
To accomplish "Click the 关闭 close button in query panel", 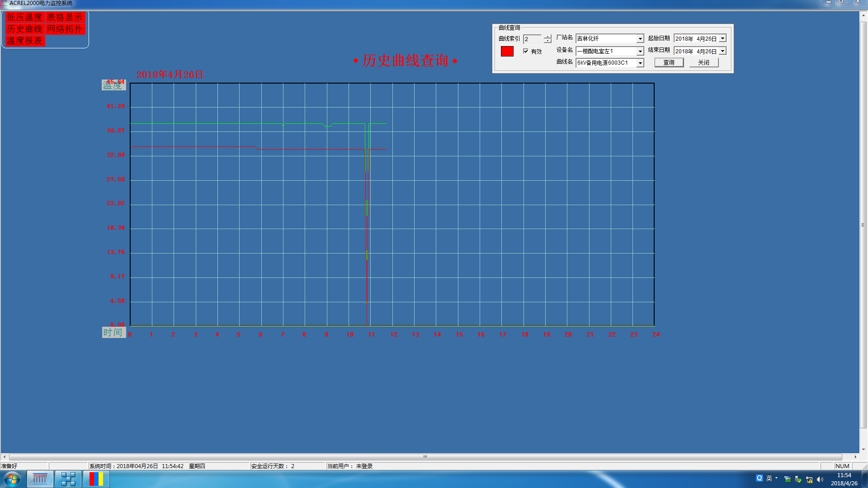I will tap(704, 63).
